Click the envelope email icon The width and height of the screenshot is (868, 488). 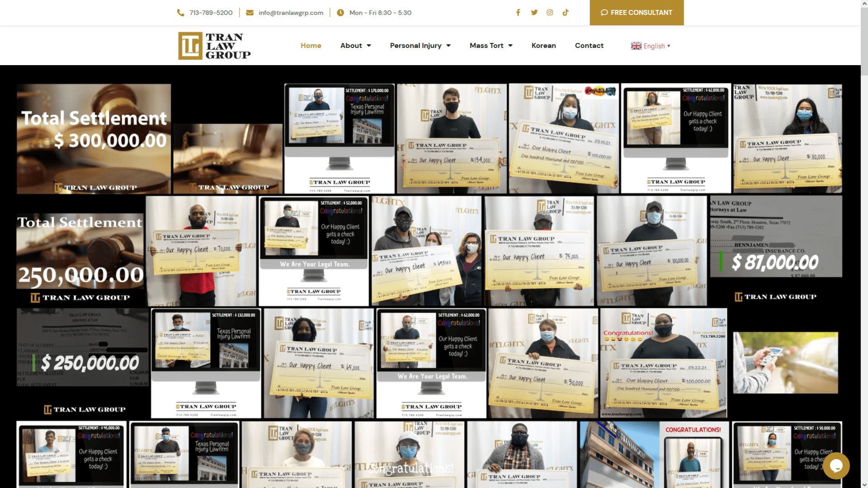250,13
